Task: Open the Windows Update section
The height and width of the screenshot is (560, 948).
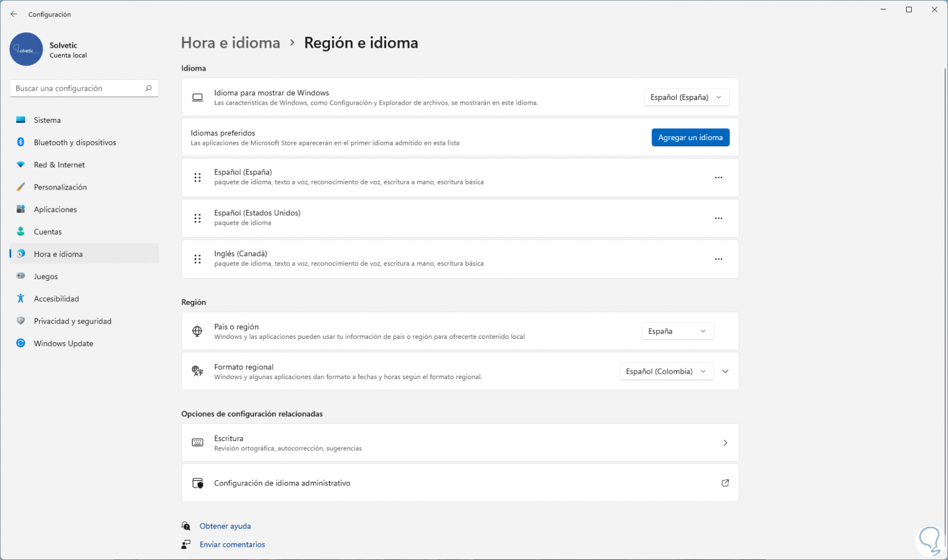Action: 63,343
